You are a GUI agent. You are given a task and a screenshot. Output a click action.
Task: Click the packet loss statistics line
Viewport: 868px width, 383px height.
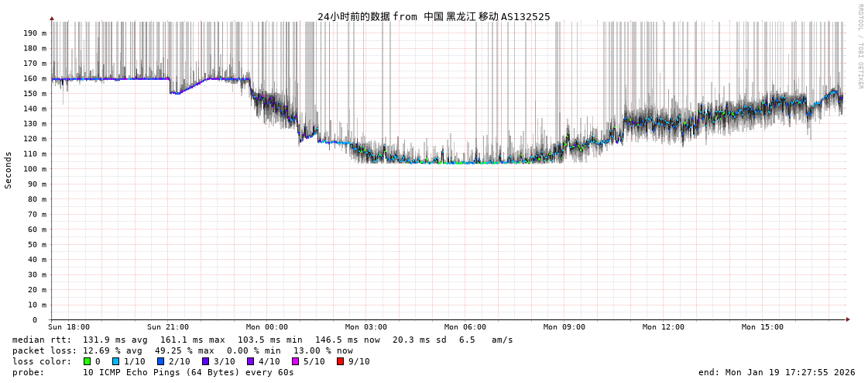[x=183, y=350]
